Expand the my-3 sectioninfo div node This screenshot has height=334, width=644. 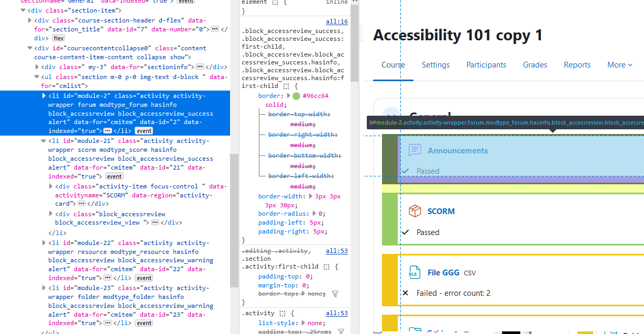coord(37,67)
